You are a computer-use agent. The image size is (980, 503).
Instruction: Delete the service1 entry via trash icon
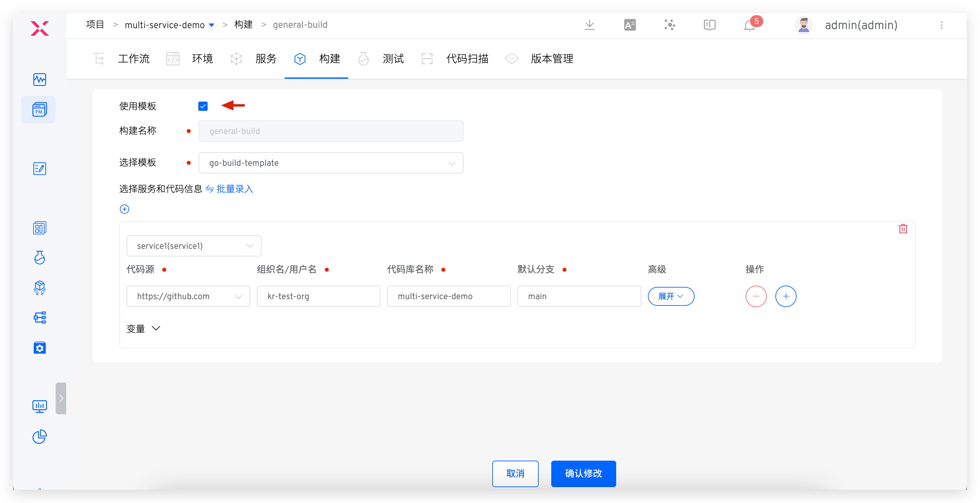(903, 228)
